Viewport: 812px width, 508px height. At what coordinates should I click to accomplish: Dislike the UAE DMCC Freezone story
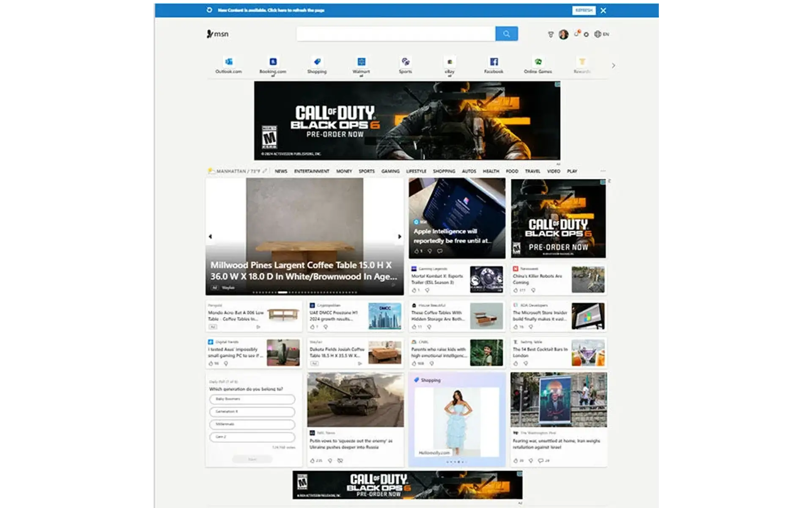pyautogui.click(x=326, y=327)
